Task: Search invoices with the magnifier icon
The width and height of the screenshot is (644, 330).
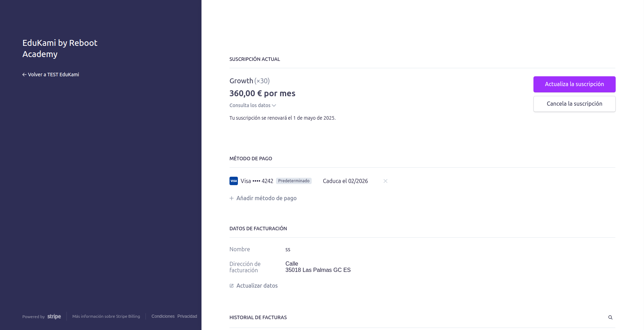Action: pos(610,317)
